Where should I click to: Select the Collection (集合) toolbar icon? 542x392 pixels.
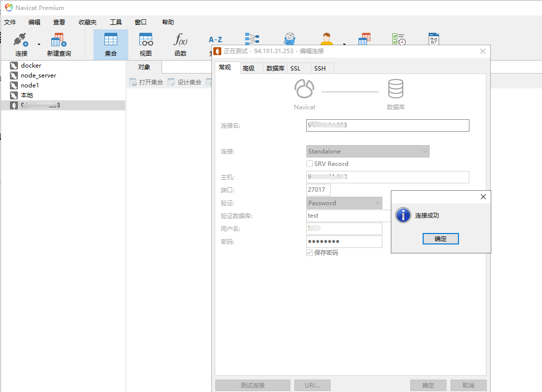pyautogui.click(x=110, y=44)
